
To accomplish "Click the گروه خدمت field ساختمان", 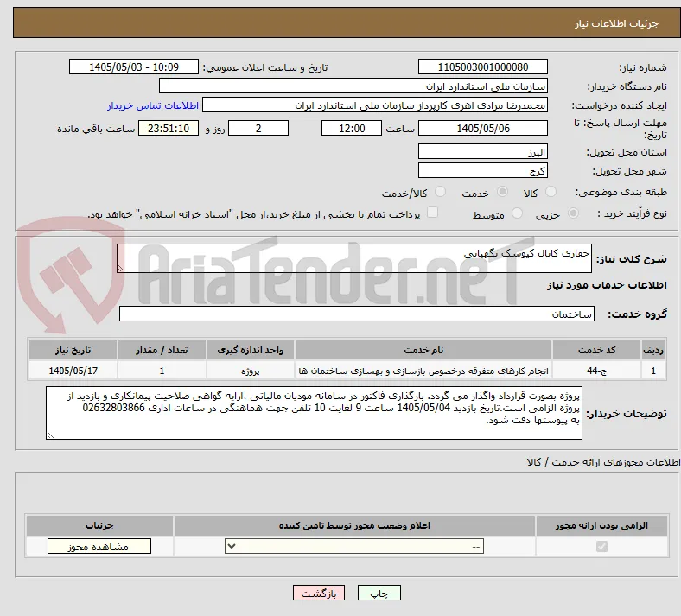I will (357, 314).
